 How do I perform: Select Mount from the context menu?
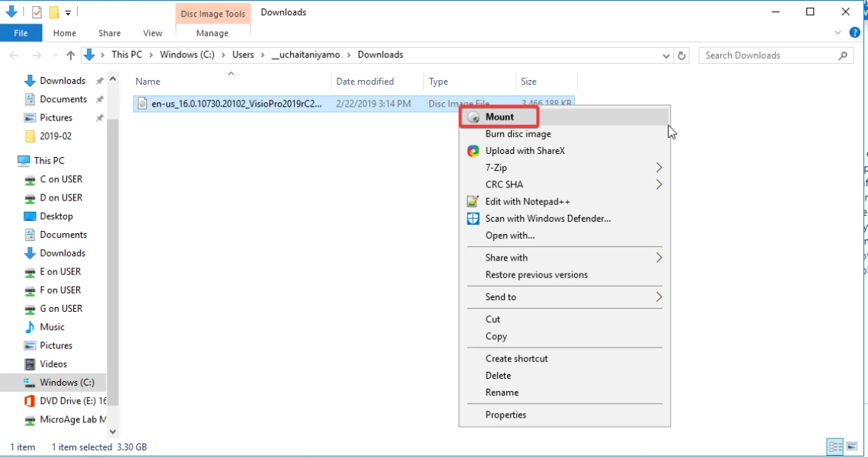click(x=565, y=117)
